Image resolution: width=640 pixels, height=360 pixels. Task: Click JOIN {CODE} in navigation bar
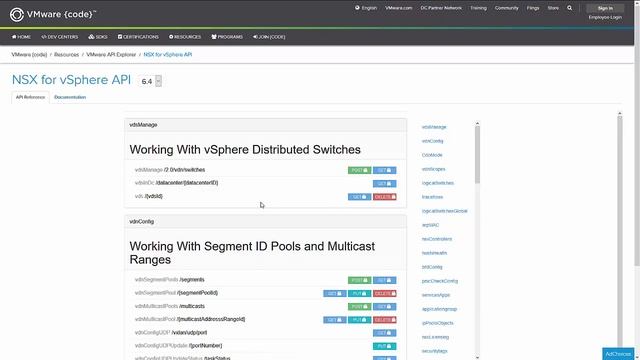pyautogui.click(x=269, y=37)
